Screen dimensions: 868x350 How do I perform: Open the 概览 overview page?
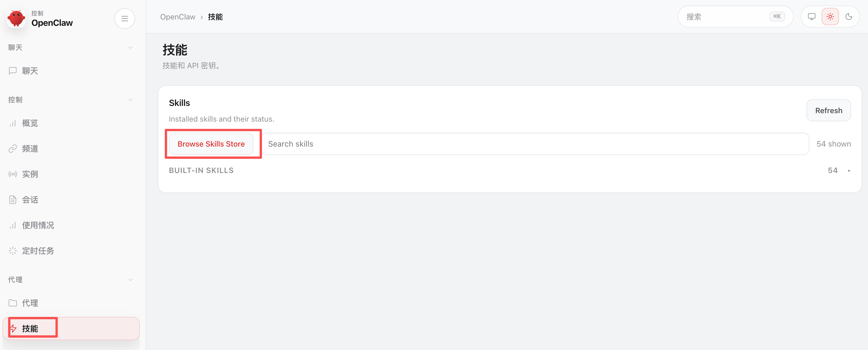coord(30,123)
